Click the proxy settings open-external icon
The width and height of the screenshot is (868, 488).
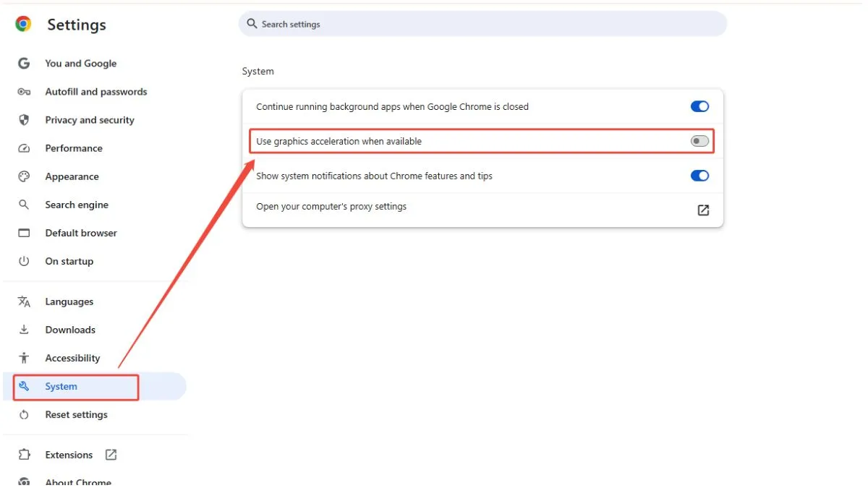point(703,210)
